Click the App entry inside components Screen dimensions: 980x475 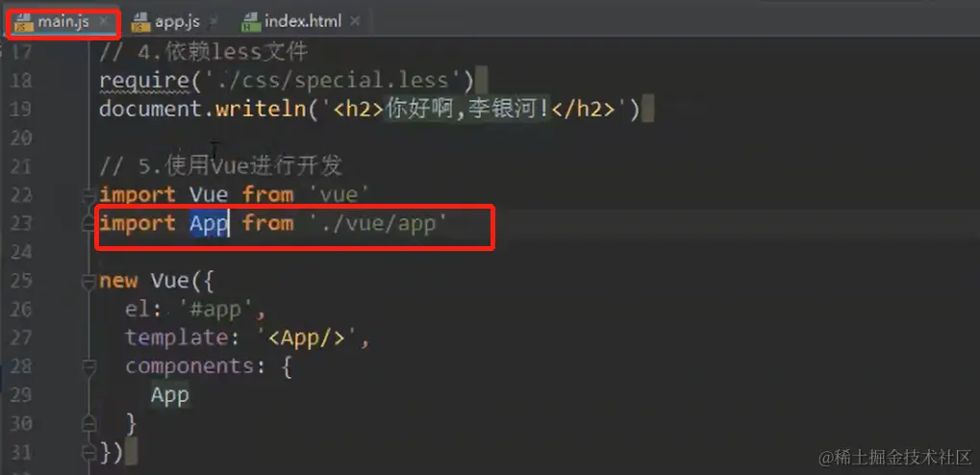click(170, 395)
